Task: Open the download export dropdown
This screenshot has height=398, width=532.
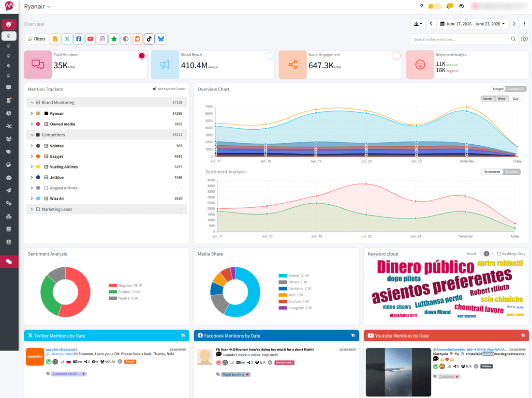Action: (x=418, y=24)
